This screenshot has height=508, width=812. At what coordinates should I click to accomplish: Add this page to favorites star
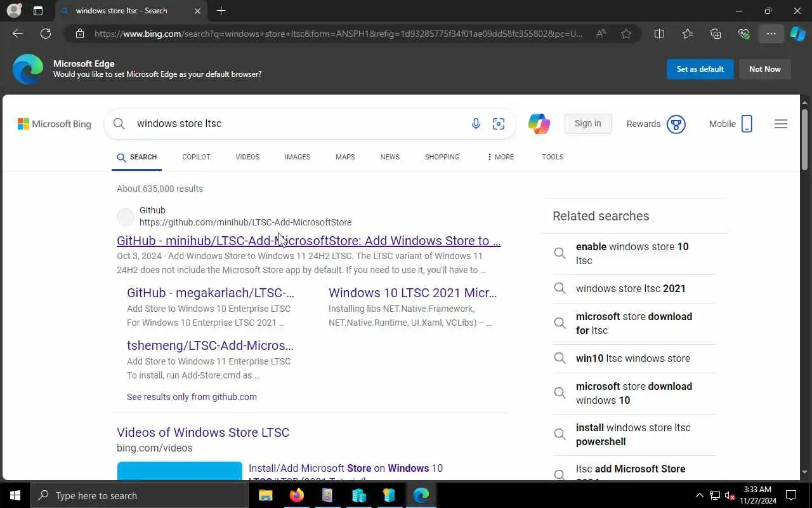[626, 34]
